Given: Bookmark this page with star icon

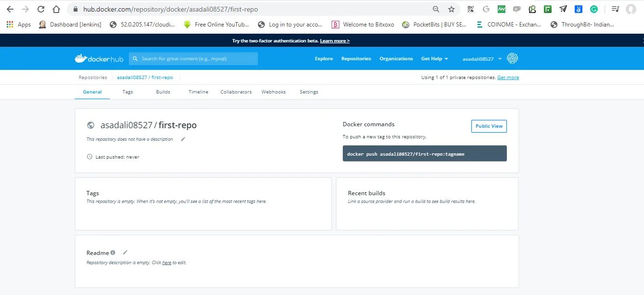Looking at the screenshot, I should tap(451, 9).
